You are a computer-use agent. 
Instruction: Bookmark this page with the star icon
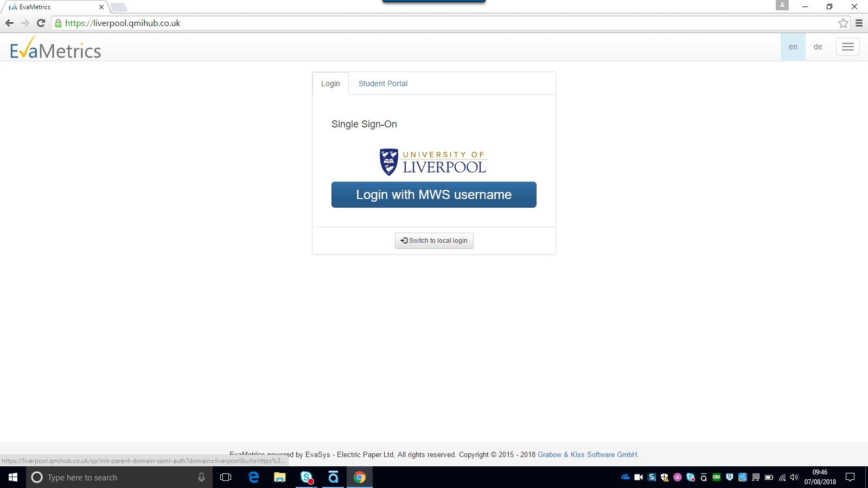[843, 23]
